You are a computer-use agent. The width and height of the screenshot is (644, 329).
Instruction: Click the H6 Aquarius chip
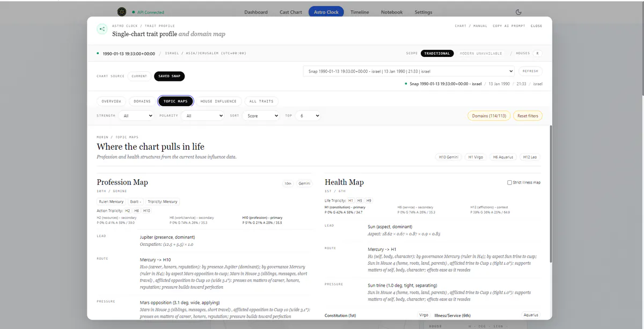point(503,157)
